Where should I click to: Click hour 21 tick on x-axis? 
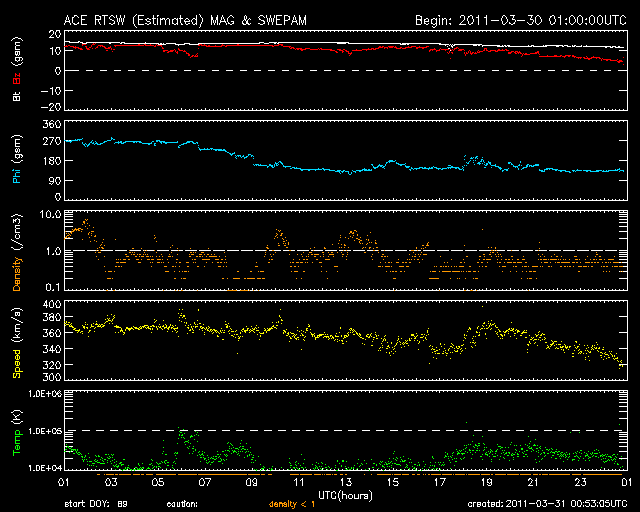(x=531, y=483)
